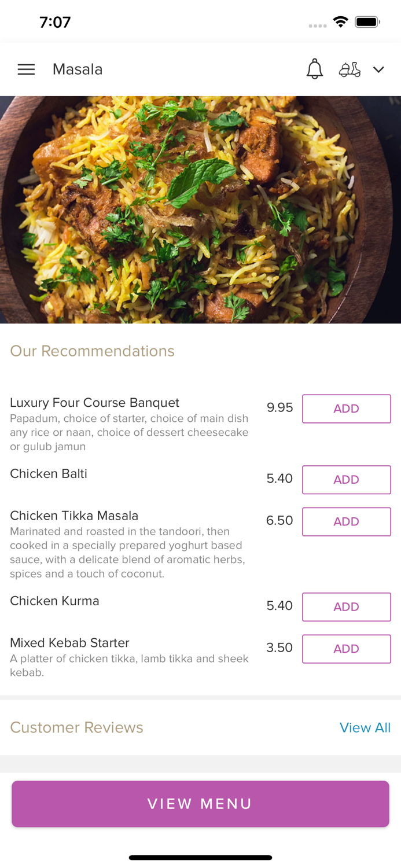Add Chicken Kurma to order
Screen dimensions: 401x868
[346, 606]
